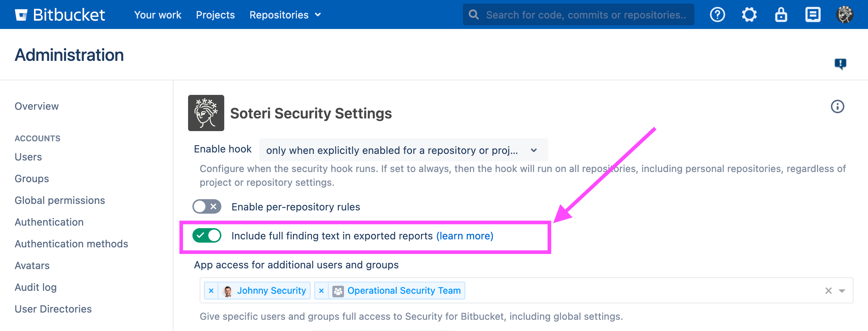This screenshot has width=868, height=331.
Task: Open the inbox icon in header
Action: (813, 15)
